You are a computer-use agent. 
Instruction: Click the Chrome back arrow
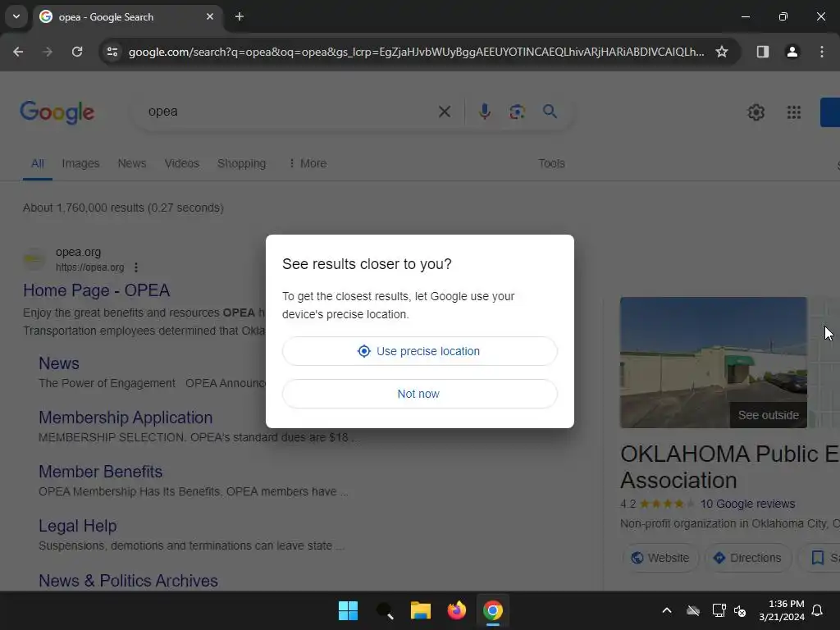tap(18, 52)
